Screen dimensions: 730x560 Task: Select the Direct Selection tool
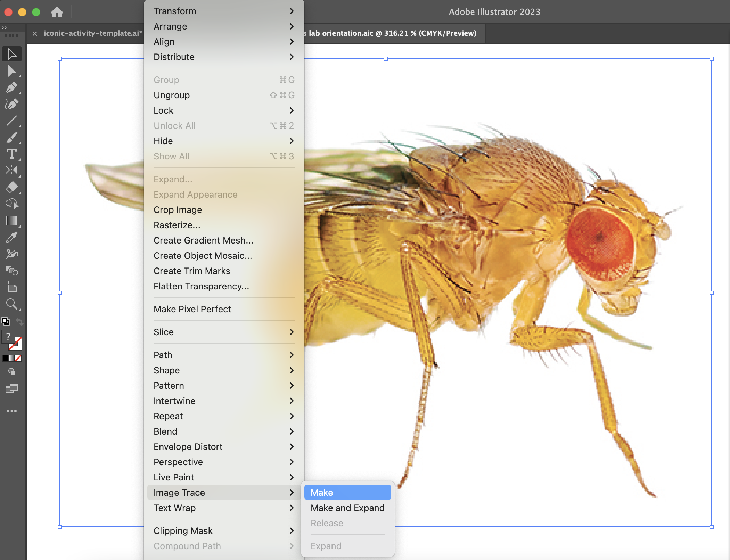coord(12,71)
